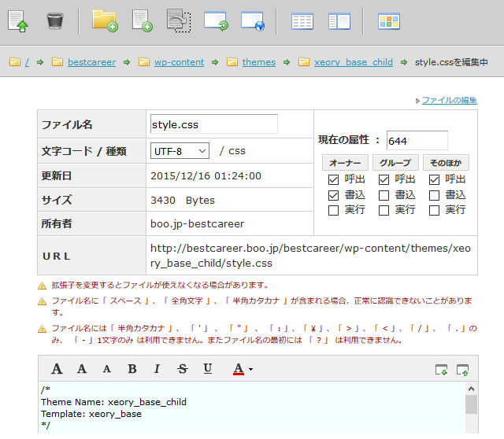Click folder icon beside themes breadcrumb
The height and width of the screenshot is (439, 504).
click(232, 61)
